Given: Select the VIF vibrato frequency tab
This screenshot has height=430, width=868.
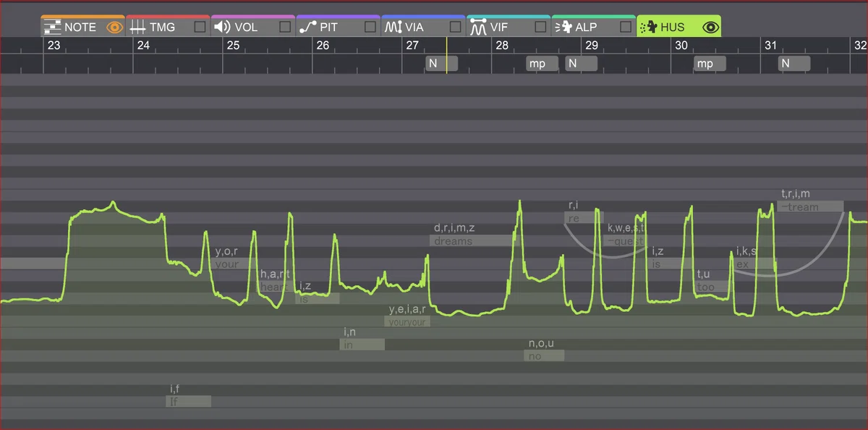Looking at the screenshot, I should pos(509,27).
